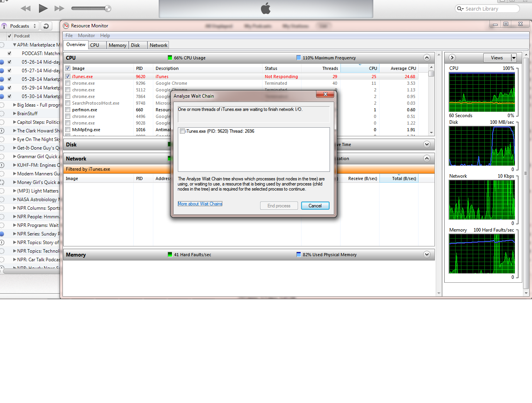Toggle the Podcast column header checkmark
532x403 pixels.
9,36
